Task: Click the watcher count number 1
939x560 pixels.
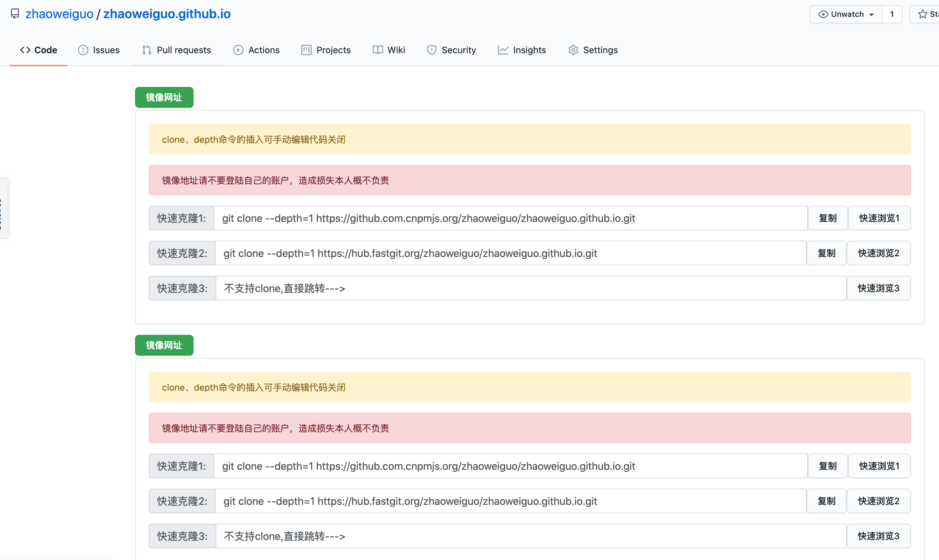Action: pyautogui.click(x=892, y=14)
